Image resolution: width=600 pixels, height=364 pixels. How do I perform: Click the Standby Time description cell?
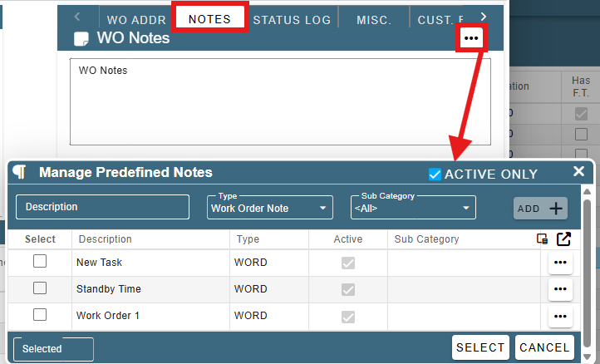click(x=150, y=289)
